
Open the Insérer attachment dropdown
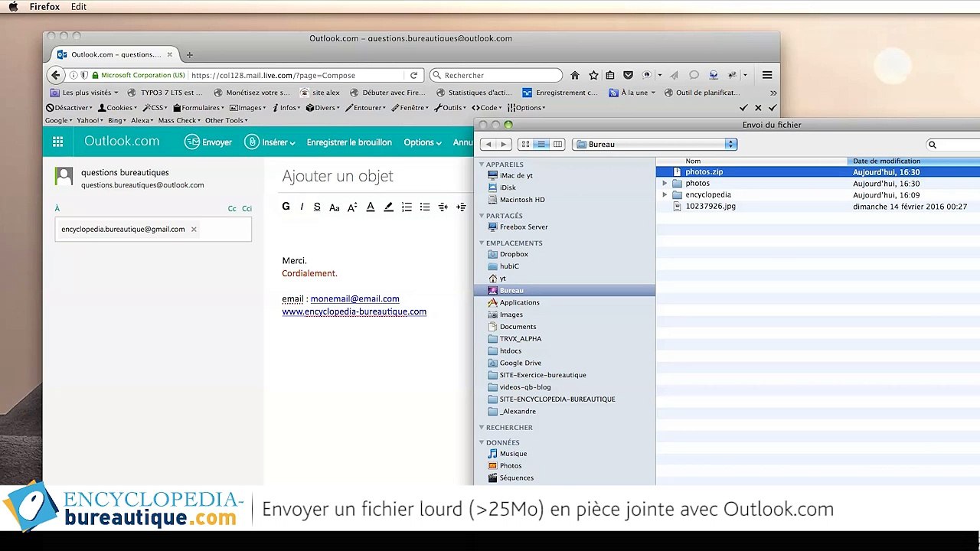pos(270,142)
